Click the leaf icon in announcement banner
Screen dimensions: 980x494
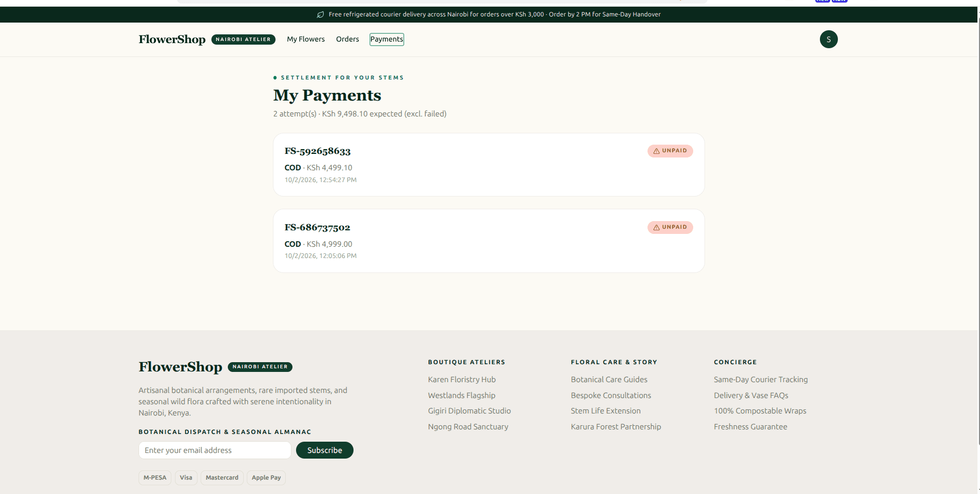(321, 14)
